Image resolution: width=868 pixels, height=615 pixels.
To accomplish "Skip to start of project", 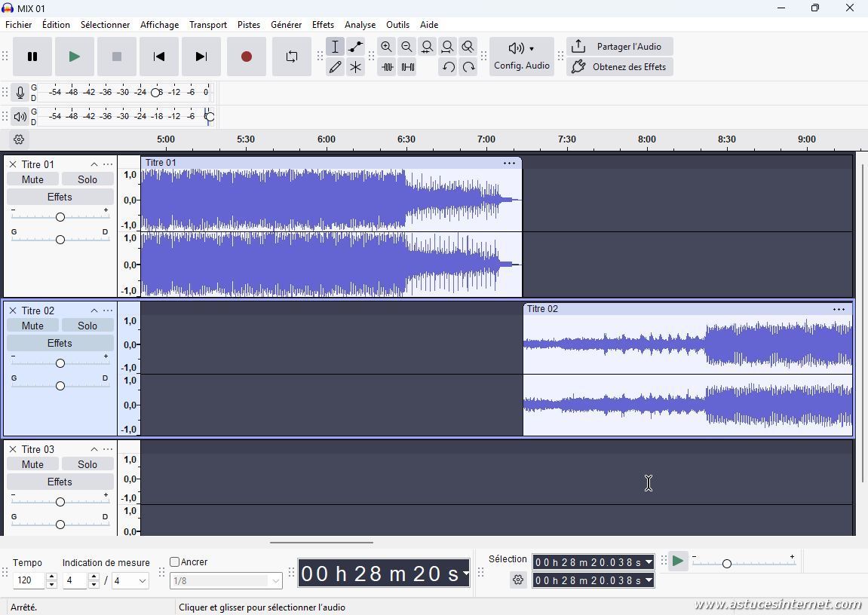I will (x=158, y=57).
